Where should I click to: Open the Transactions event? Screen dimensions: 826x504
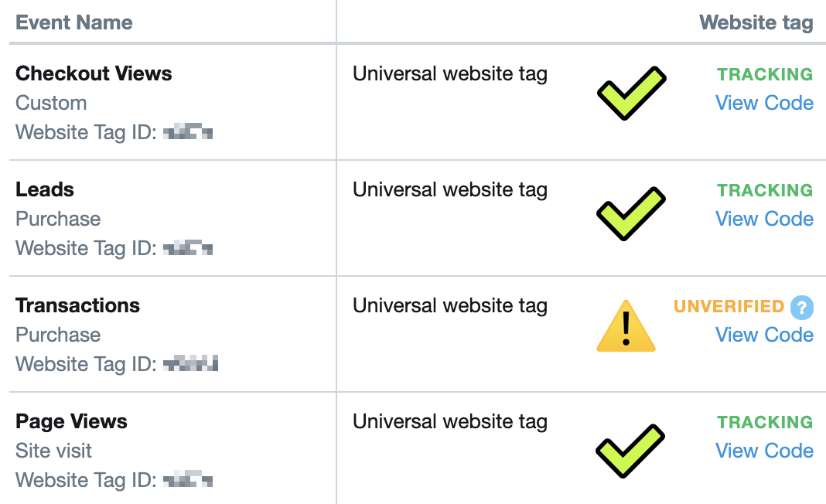pyautogui.click(x=77, y=305)
